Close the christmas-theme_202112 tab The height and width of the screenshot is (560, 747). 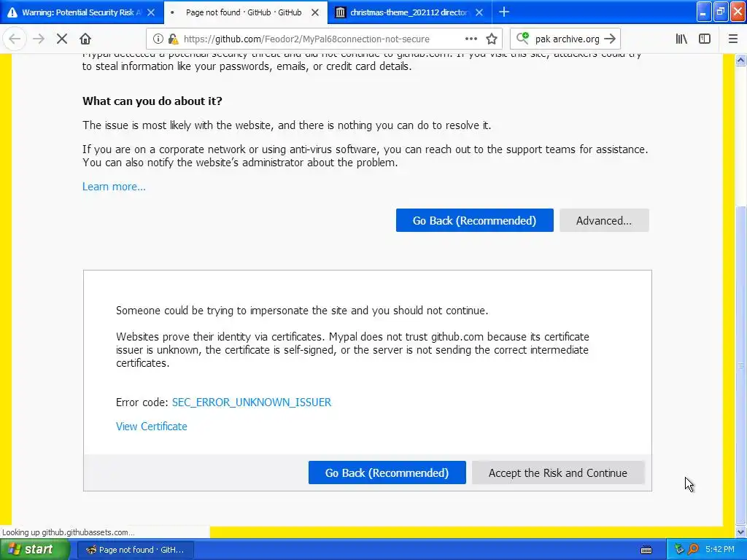pos(479,12)
